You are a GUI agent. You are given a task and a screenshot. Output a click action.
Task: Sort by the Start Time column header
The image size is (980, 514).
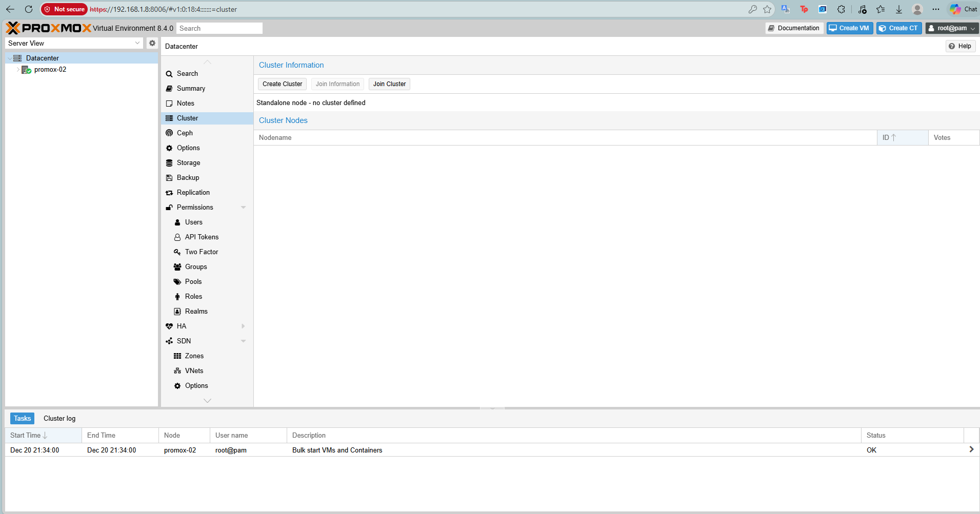click(x=26, y=436)
